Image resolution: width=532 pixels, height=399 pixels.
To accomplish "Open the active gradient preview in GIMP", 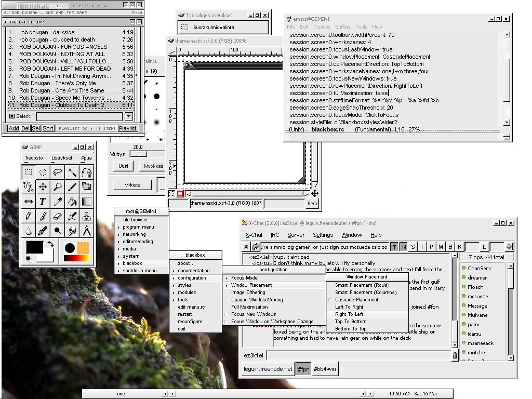I will (x=76, y=259).
